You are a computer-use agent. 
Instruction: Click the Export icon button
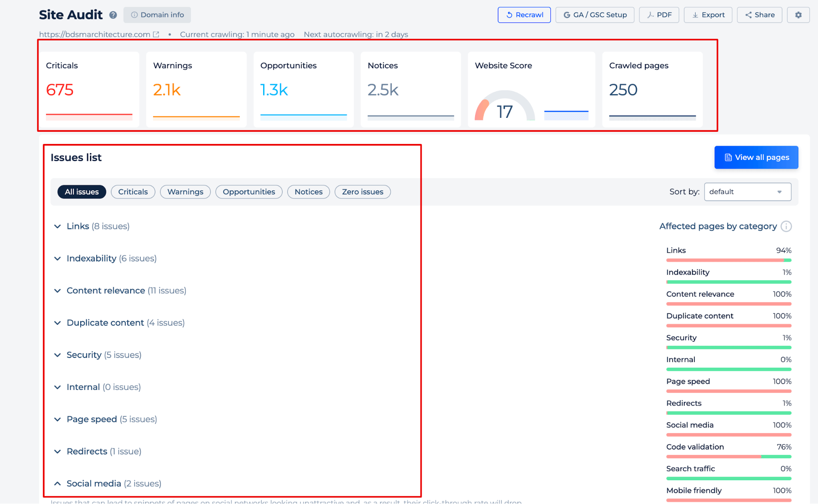coord(709,15)
